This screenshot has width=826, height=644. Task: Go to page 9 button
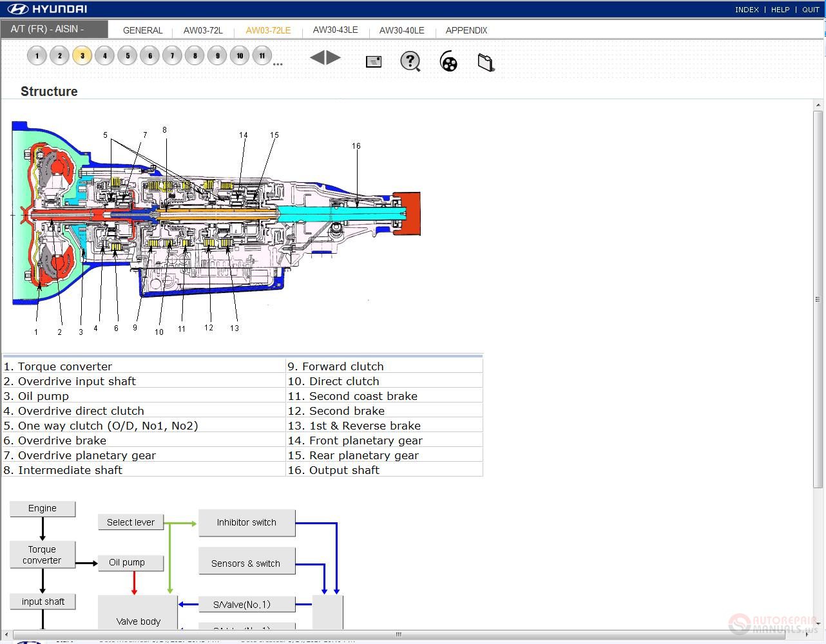click(217, 56)
